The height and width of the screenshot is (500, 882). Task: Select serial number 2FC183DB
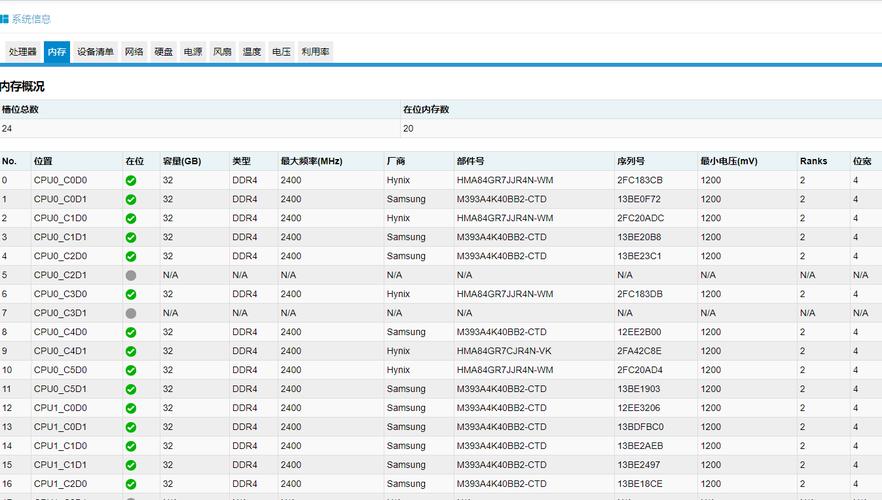click(640, 294)
